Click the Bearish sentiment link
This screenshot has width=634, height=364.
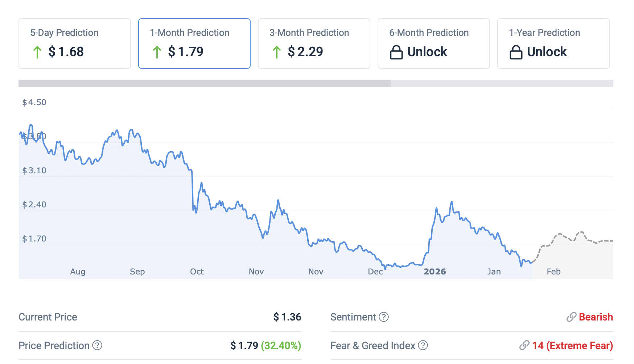tap(596, 317)
